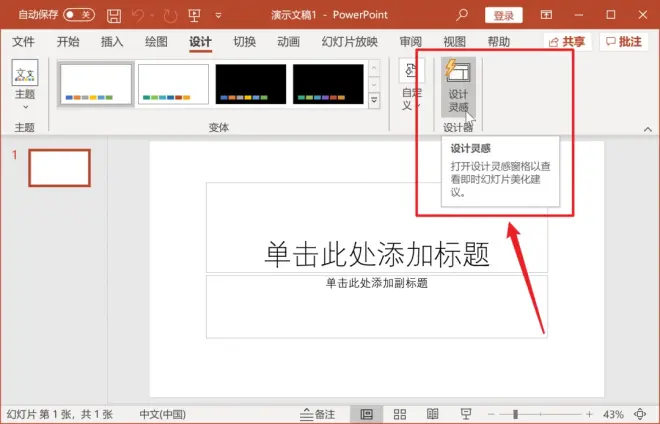Click the fit slide to window icon
This screenshot has width=660, height=424.
click(x=640, y=414)
